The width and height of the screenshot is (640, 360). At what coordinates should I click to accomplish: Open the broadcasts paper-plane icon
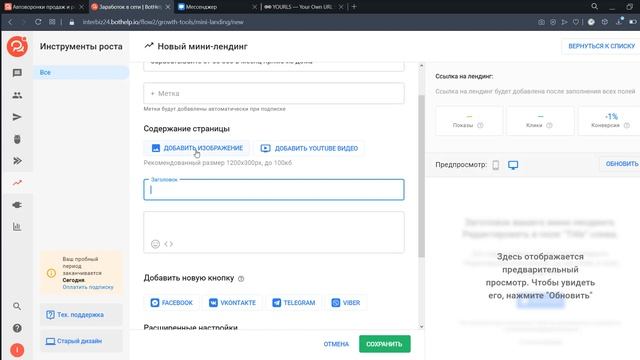click(17, 117)
